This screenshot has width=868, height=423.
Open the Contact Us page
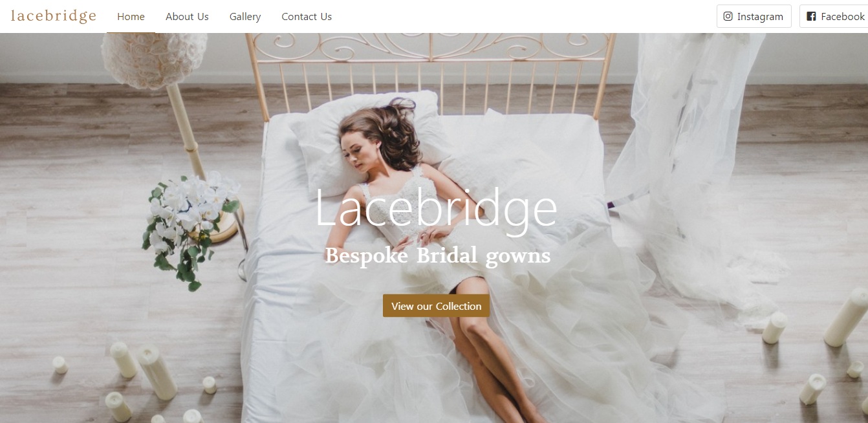coord(307,17)
